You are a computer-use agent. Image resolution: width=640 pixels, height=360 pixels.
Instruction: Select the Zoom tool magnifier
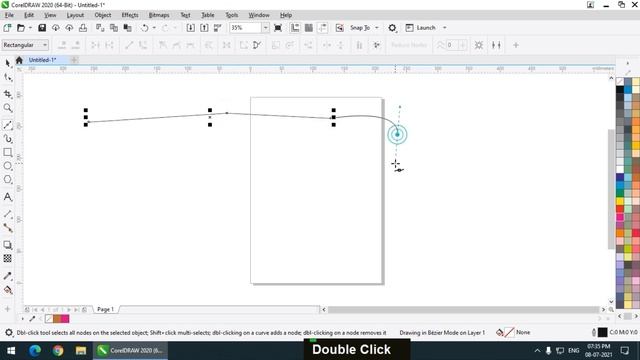pos(7,108)
